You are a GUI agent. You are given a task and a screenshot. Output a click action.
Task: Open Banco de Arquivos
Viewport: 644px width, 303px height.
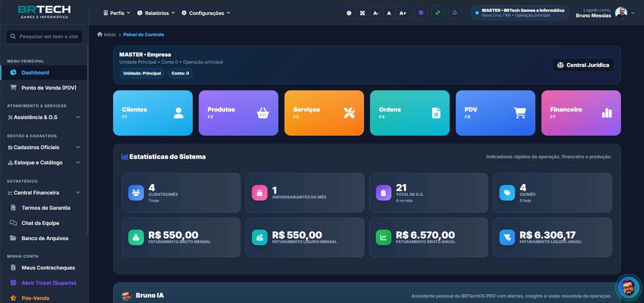click(44, 238)
